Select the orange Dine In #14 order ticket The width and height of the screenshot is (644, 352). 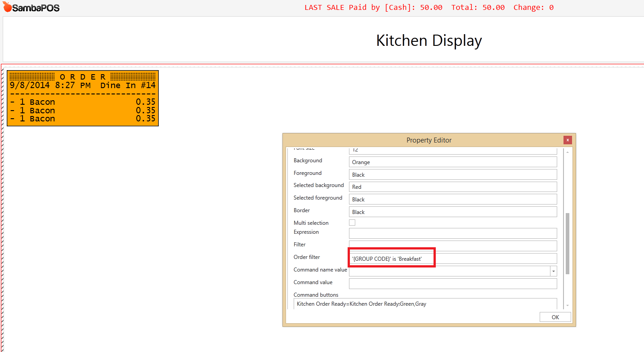click(83, 98)
